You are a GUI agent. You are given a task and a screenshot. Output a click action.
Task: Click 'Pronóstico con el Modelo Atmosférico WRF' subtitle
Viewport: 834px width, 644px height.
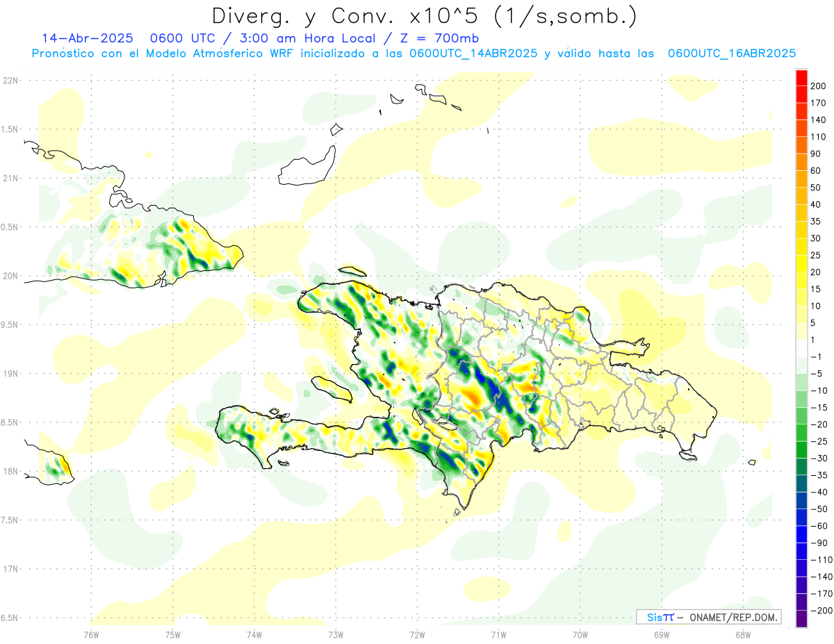[162, 53]
